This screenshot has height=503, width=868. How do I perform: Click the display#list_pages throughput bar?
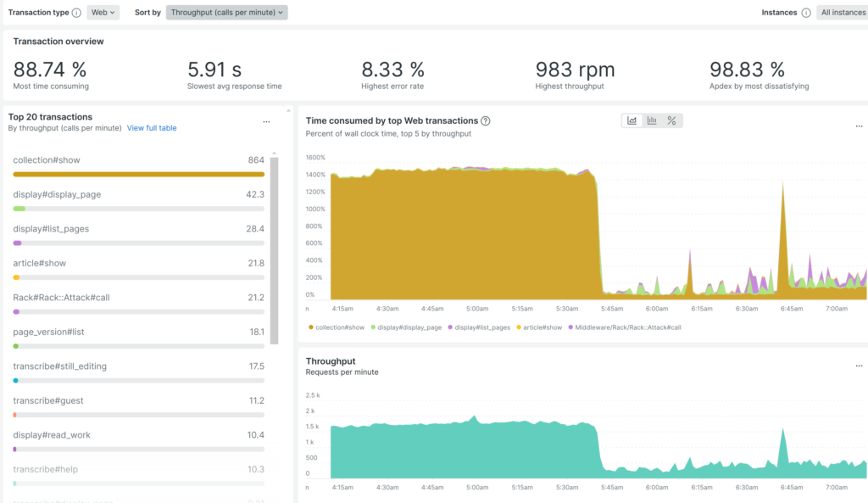[x=138, y=243]
